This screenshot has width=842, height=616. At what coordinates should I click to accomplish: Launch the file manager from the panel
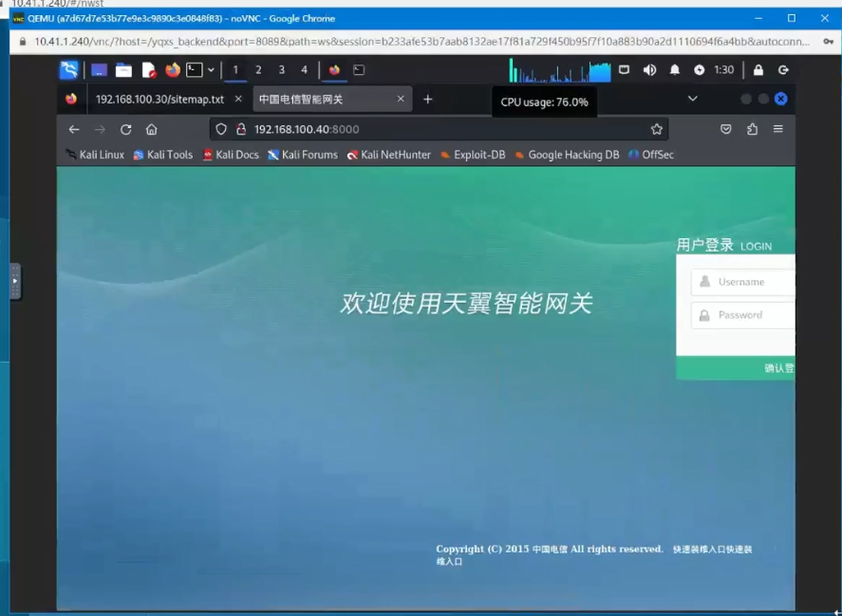(x=123, y=70)
